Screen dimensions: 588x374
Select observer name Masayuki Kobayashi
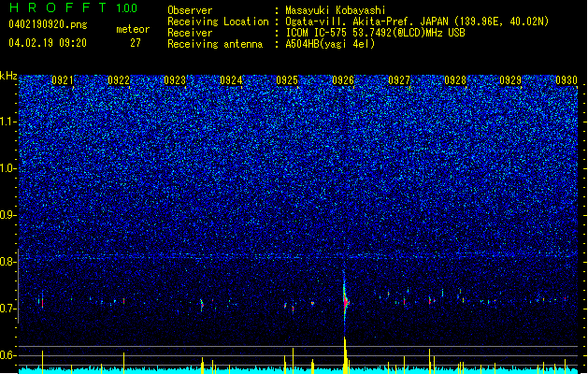tap(336, 10)
